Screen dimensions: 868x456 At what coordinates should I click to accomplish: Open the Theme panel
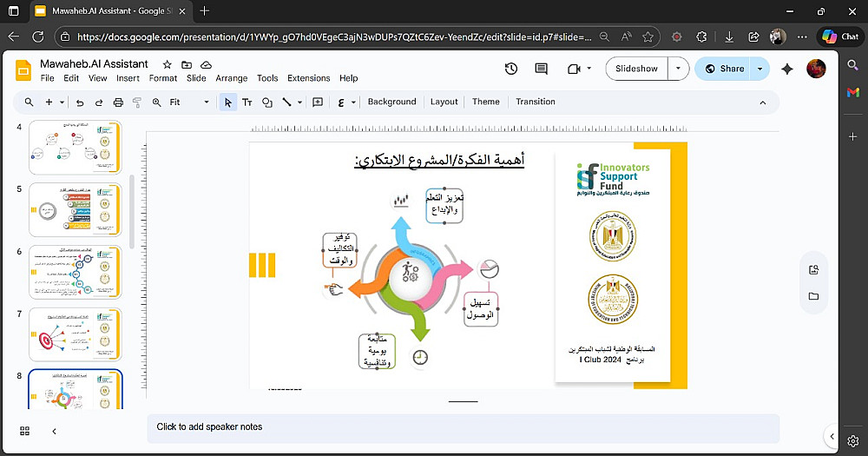485,102
